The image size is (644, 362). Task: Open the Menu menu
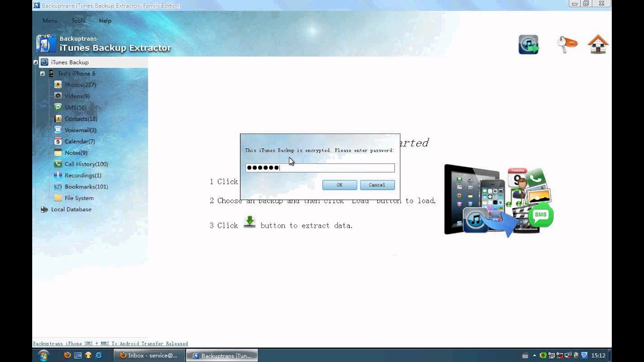(50, 21)
